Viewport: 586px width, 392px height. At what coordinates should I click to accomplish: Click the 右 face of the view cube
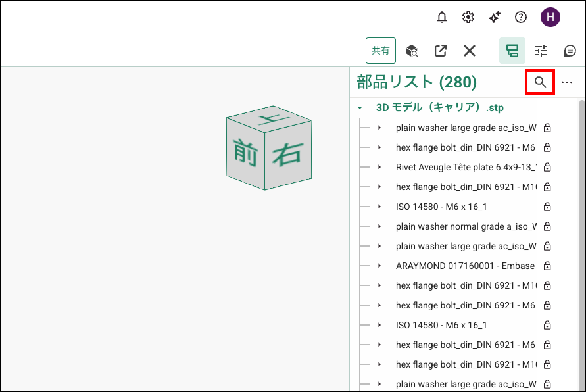pyautogui.click(x=287, y=155)
